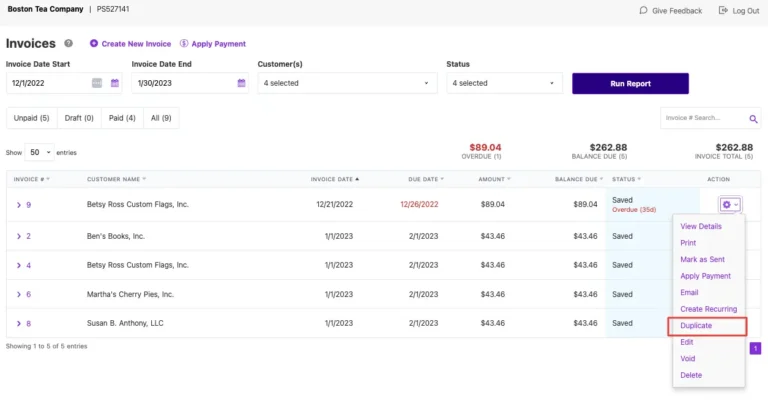768x409 pixels.
Task: Open invoice number 9 link
Action: click(x=28, y=205)
